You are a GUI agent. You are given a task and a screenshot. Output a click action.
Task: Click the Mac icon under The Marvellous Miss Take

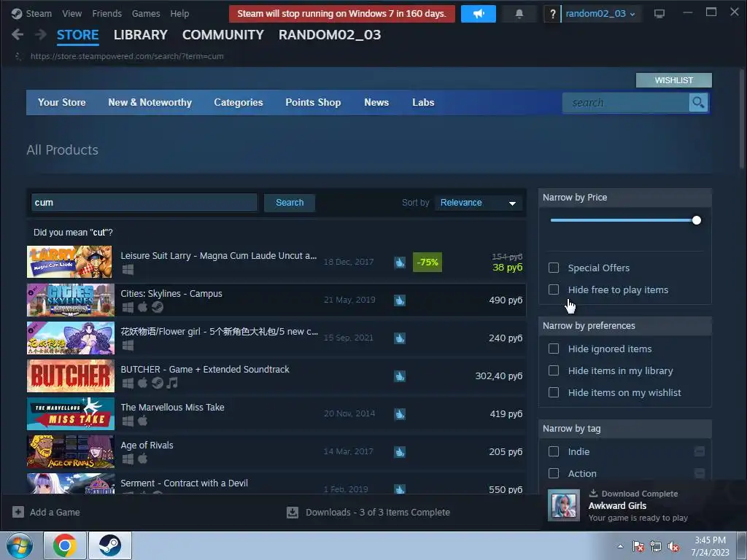pyautogui.click(x=142, y=421)
